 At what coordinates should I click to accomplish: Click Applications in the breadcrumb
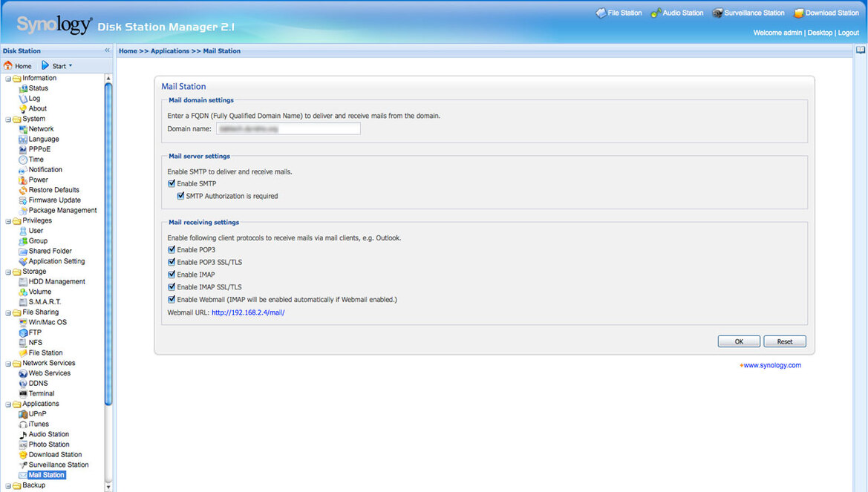(170, 51)
